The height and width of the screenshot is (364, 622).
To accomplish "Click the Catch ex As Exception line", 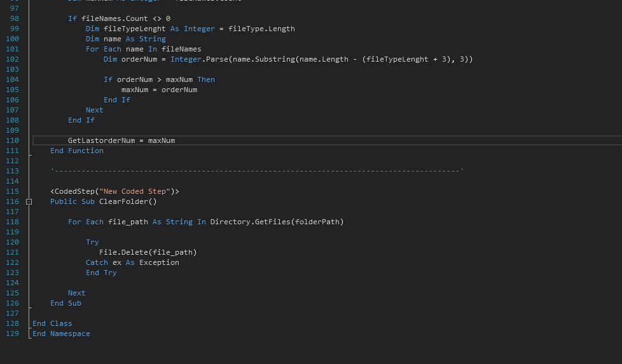I will coord(132,262).
